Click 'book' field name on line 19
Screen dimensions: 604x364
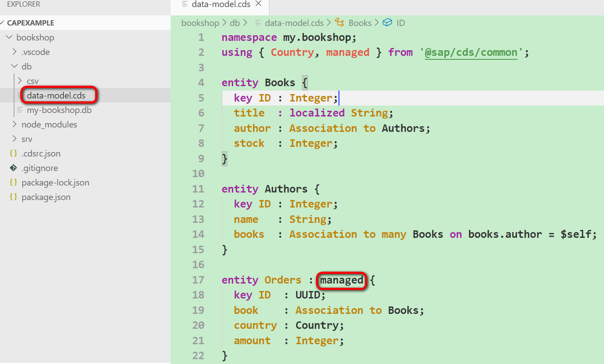pyautogui.click(x=246, y=310)
